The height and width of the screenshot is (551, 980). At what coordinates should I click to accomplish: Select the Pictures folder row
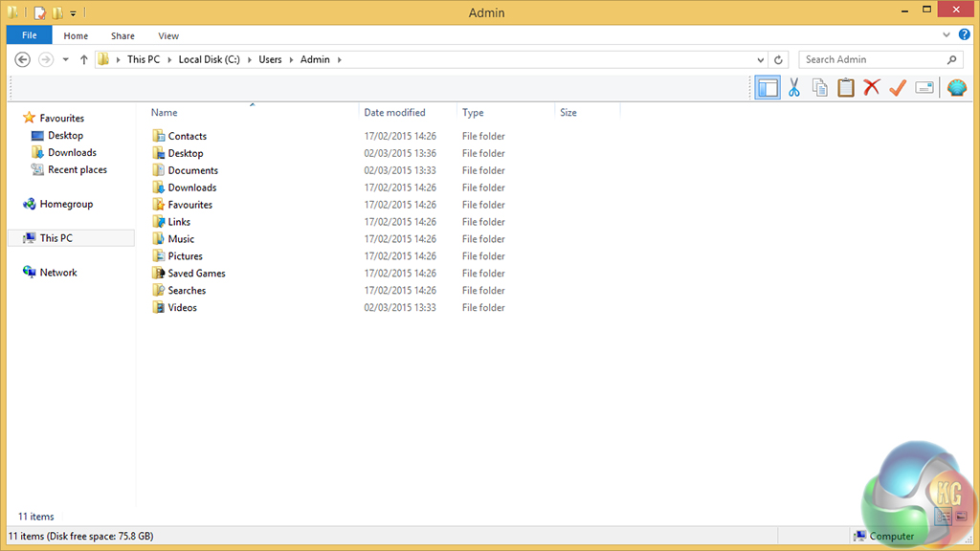coord(329,256)
